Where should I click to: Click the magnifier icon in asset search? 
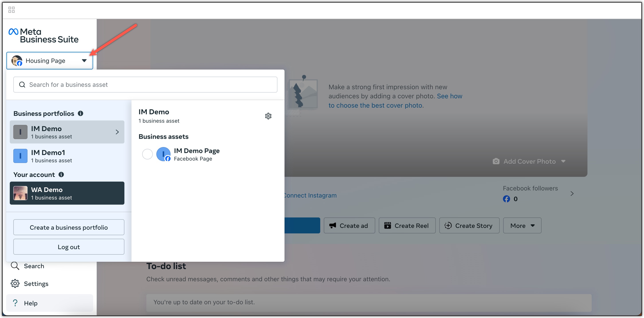click(22, 85)
